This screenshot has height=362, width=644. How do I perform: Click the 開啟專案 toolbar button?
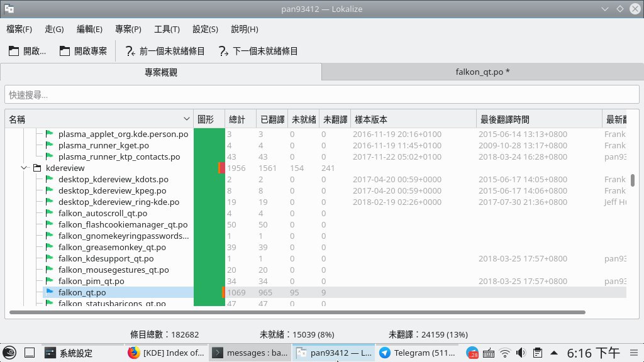click(84, 51)
